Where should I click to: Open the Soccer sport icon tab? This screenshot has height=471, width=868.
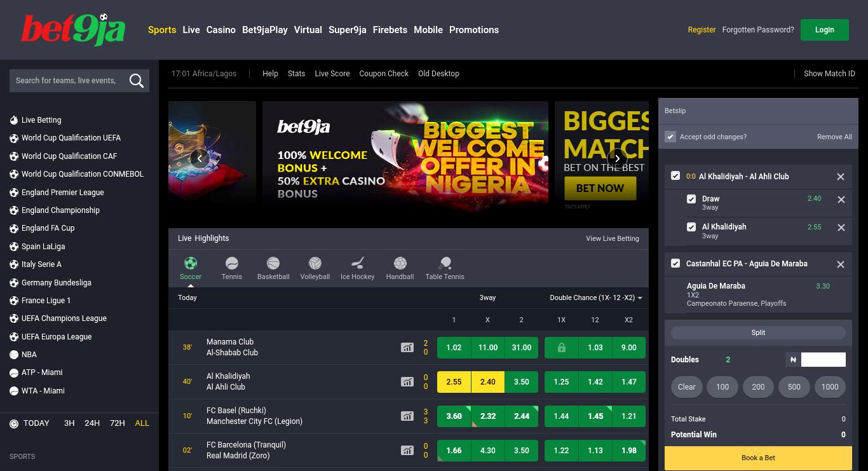[190, 268]
